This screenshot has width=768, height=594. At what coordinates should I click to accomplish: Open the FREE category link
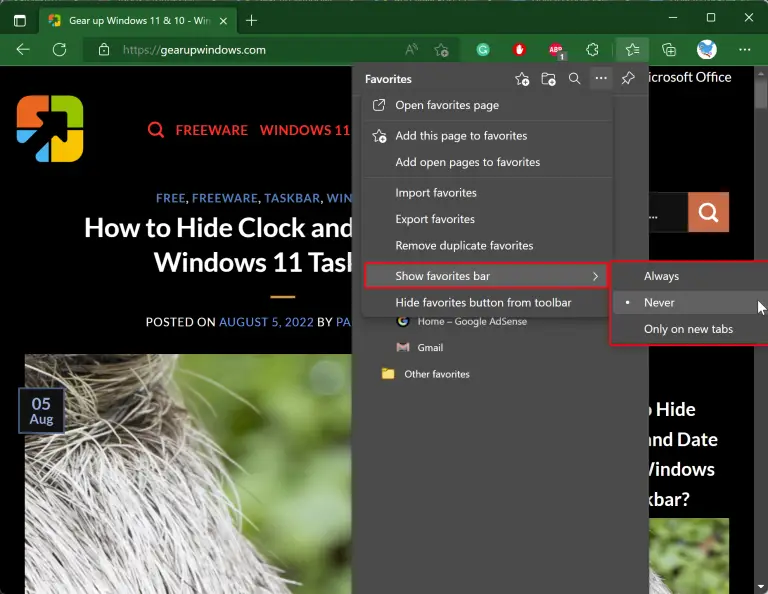[x=170, y=198]
